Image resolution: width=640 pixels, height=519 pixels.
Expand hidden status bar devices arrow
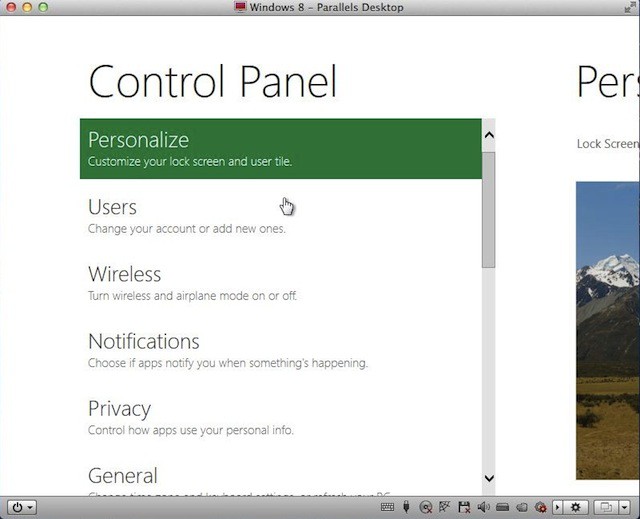(x=557, y=507)
